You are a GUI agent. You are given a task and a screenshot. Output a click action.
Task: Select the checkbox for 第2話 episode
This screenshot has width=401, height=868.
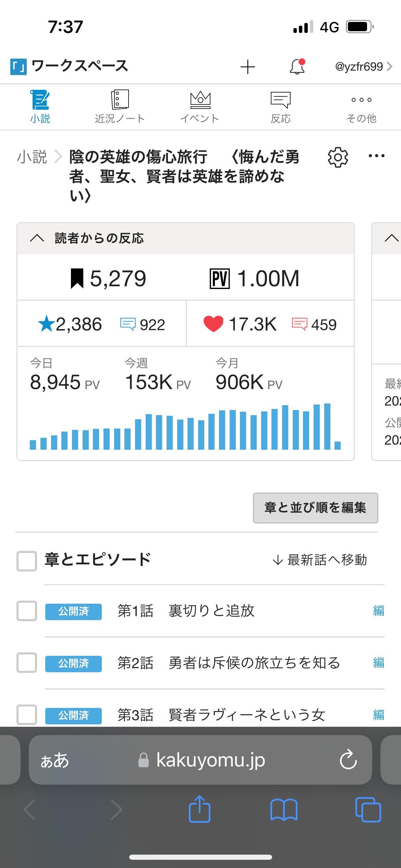click(27, 663)
